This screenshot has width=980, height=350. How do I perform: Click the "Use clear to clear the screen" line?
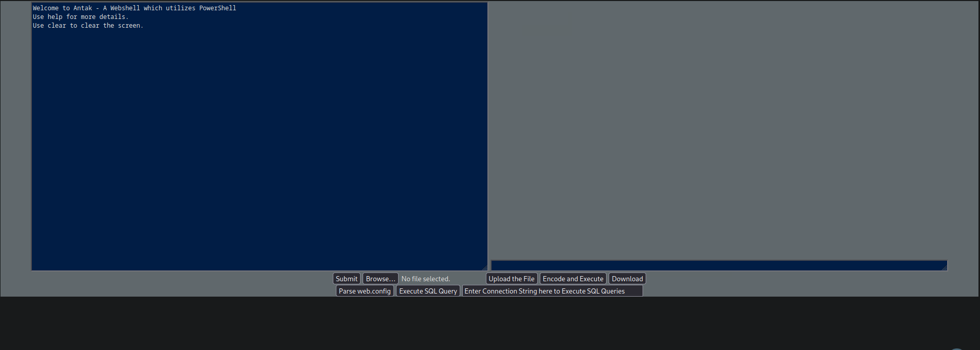pos(88,26)
